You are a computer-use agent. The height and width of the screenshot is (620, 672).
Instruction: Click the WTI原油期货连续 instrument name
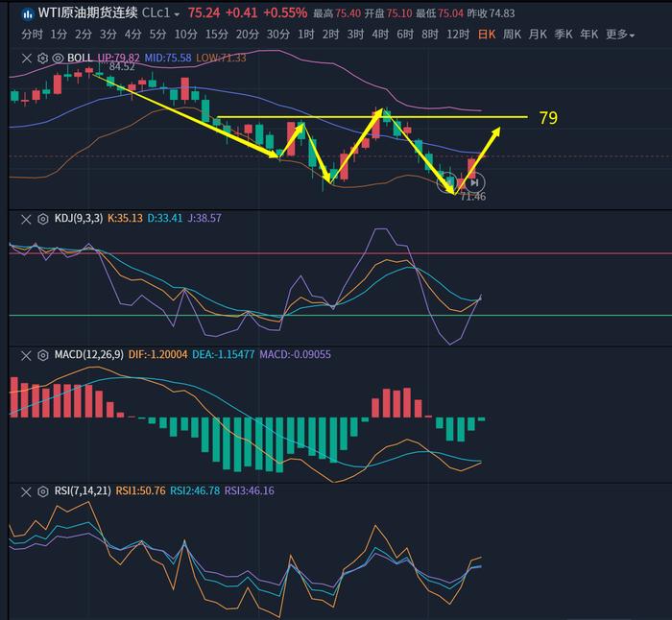point(86,13)
